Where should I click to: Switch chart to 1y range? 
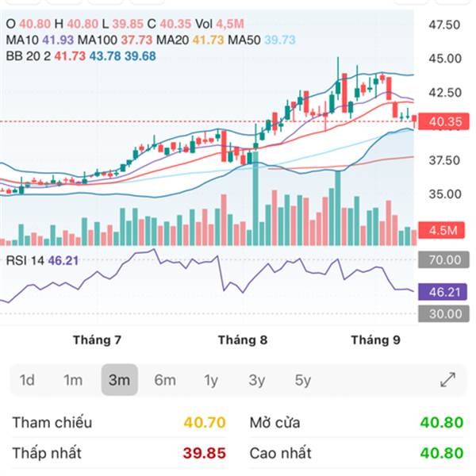point(211,380)
